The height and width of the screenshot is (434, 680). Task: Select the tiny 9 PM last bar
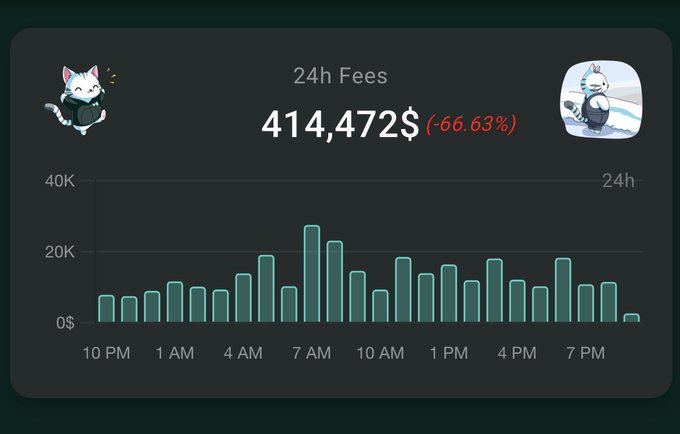pyautogui.click(x=631, y=318)
